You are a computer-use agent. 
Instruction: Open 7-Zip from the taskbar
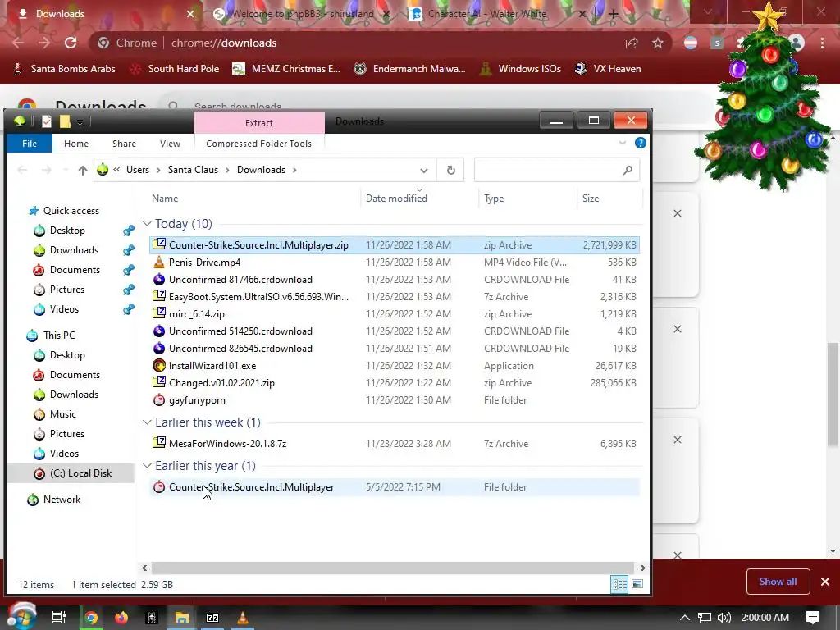coord(212,618)
